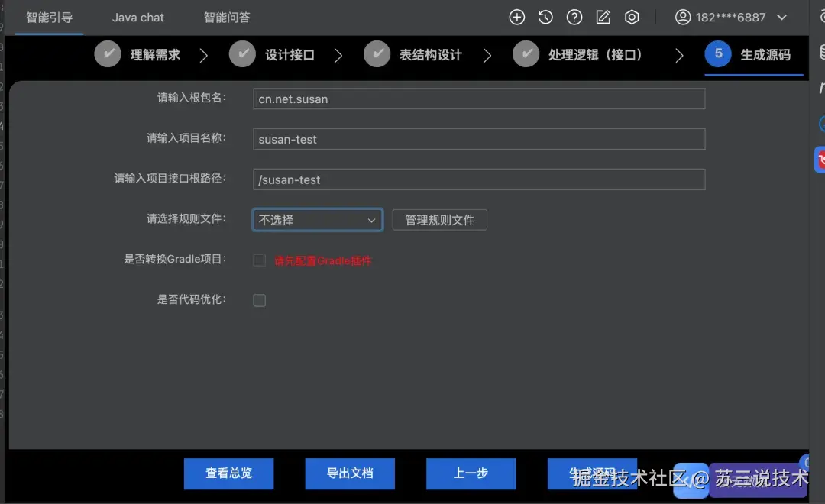This screenshot has width=825, height=504.
Task: Toggle the 是否代码优化 checkbox
Action: click(259, 300)
